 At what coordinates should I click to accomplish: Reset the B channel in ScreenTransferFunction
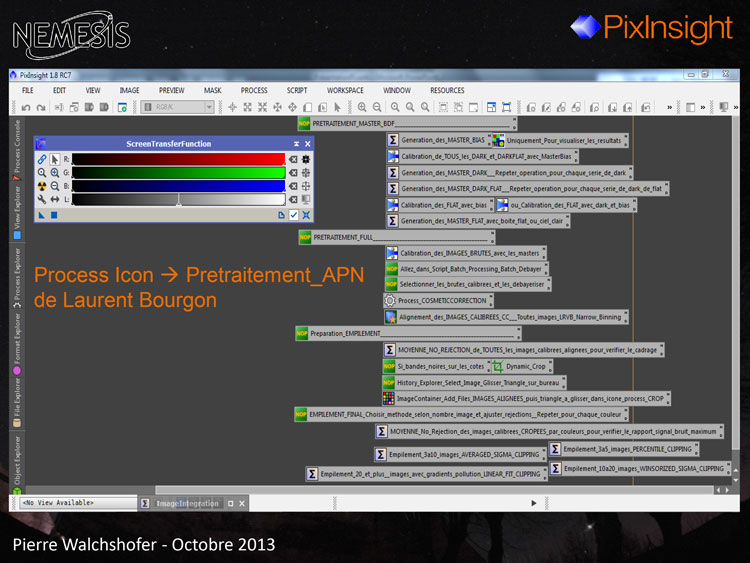(x=293, y=186)
